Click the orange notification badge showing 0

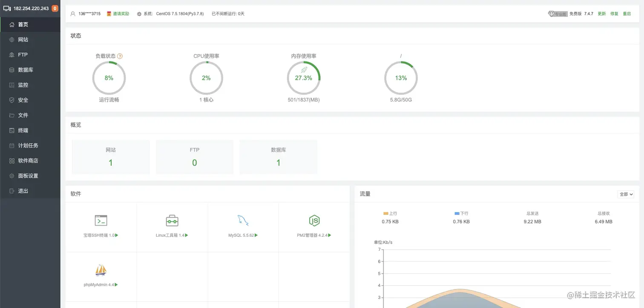pyautogui.click(x=55, y=8)
